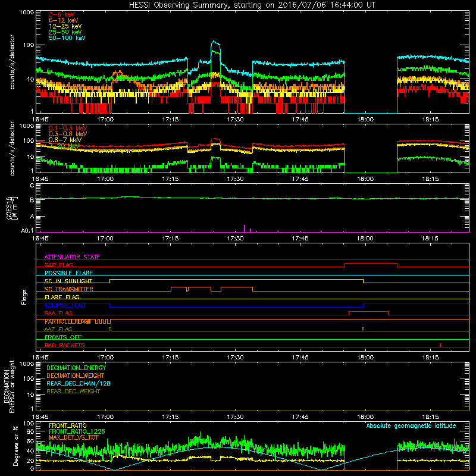
Task: Select the 50-100 keV legend label
Action: click(x=67, y=38)
